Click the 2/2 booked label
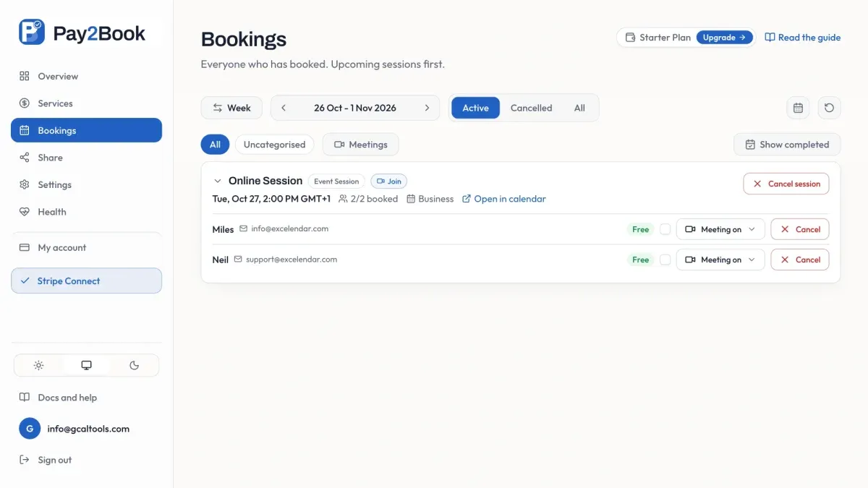868x488 pixels. [x=368, y=199]
